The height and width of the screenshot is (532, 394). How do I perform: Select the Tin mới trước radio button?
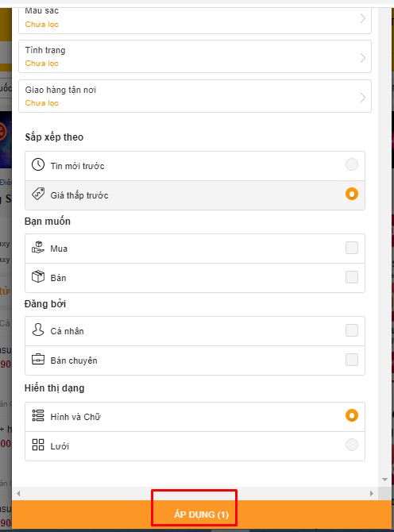coord(352,164)
